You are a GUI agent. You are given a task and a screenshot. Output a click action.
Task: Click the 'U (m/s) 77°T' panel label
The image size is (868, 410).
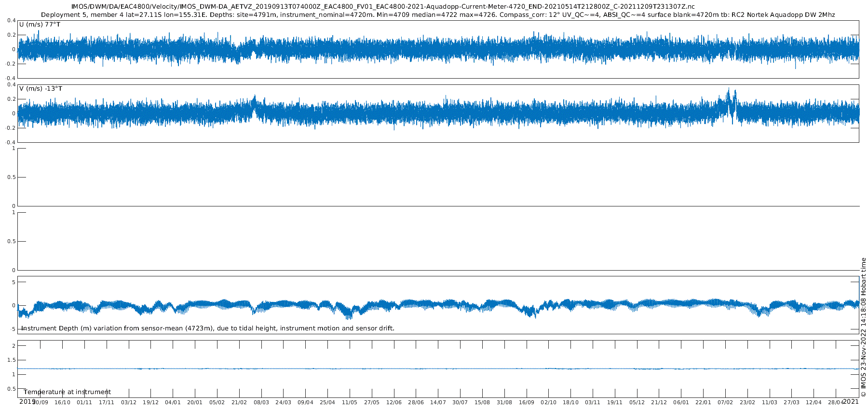click(40, 24)
